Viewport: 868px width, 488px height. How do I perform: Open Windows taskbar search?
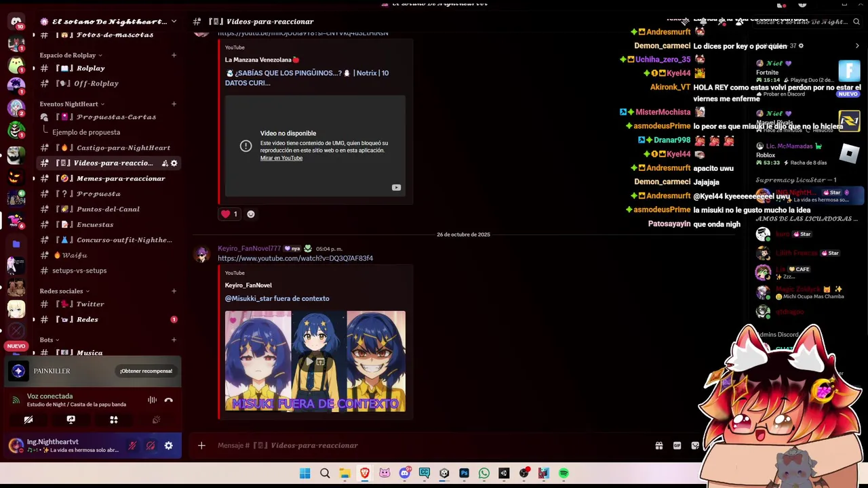pyautogui.click(x=325, y=473)
